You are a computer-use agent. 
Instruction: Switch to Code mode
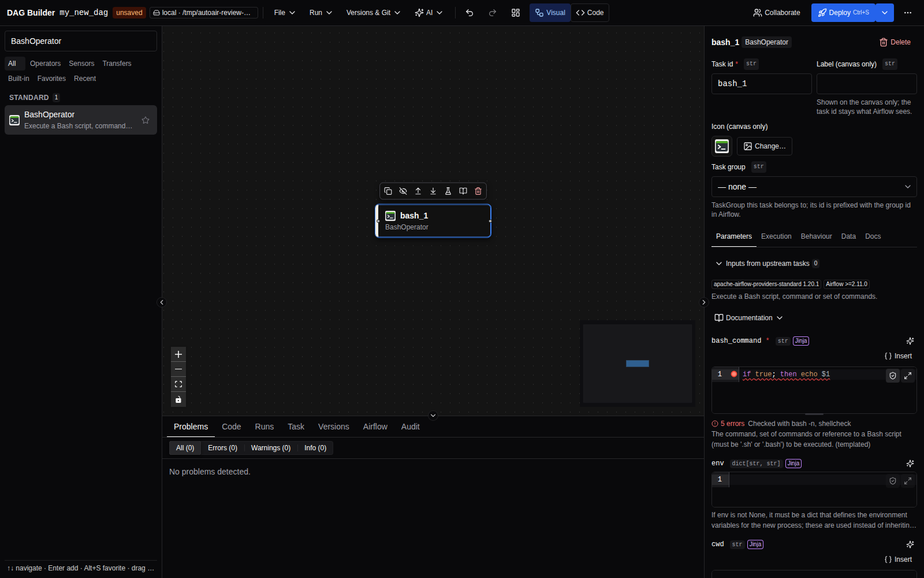click(590, 13)
